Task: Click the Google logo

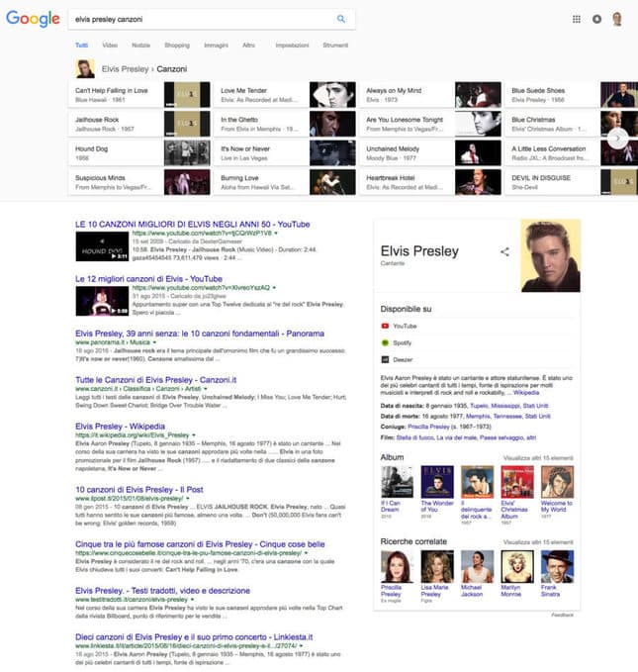Action: point(33,19)
